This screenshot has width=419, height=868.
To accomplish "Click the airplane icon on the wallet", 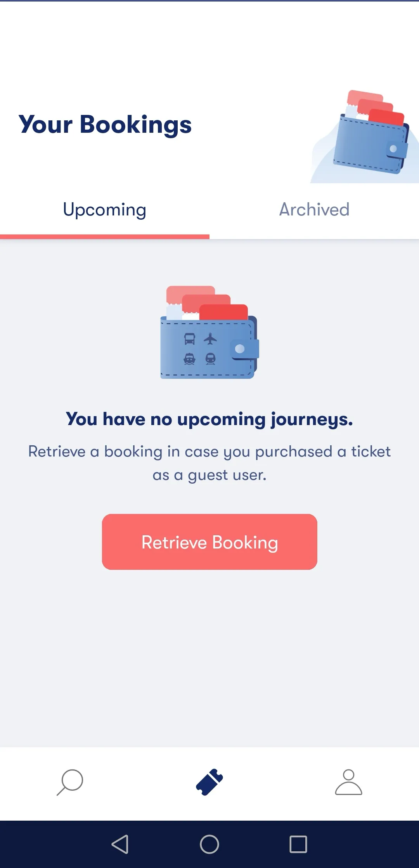I will pyautogui.click(x=210, y=339).
